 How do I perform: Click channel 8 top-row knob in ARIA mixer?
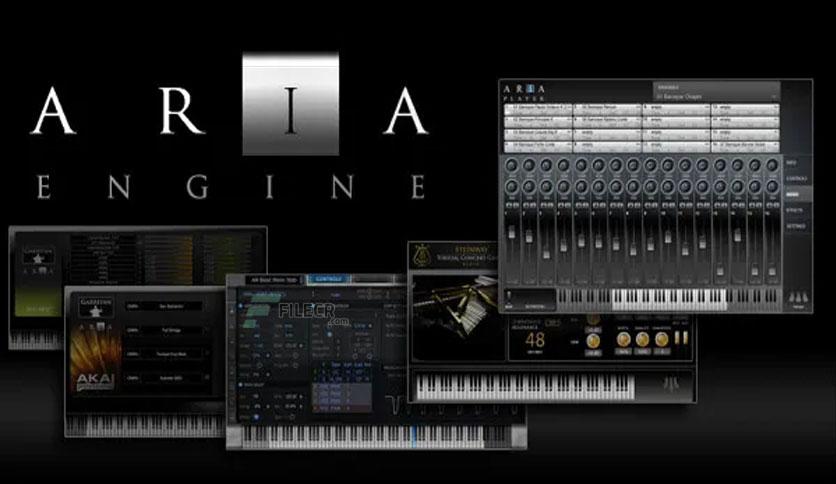coord(633,166)
